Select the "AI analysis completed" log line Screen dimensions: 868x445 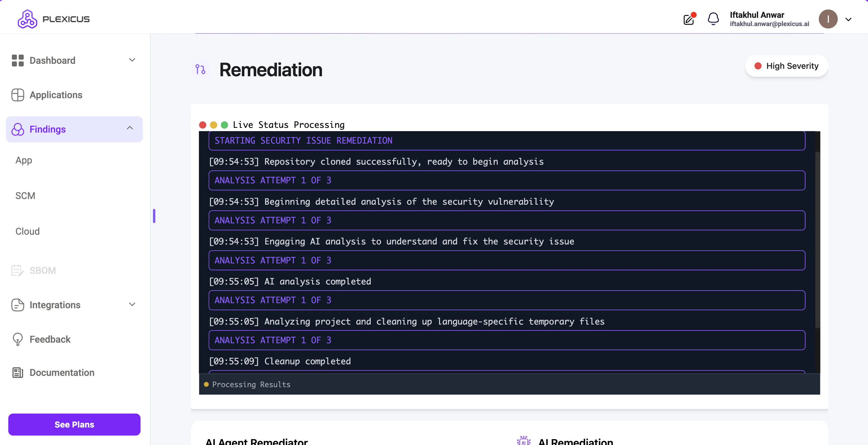[290, 282]
